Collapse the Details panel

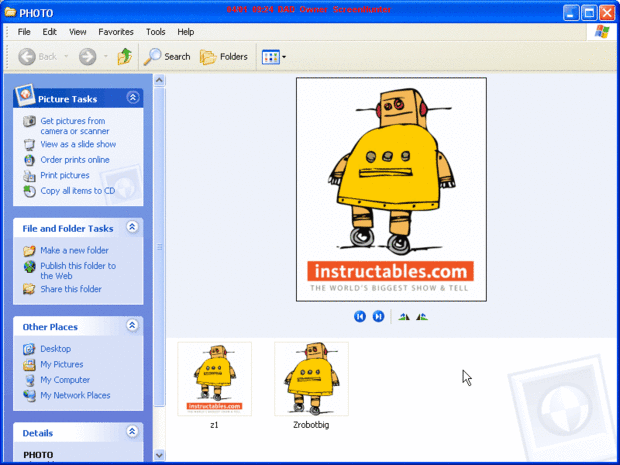pos(132,431)
